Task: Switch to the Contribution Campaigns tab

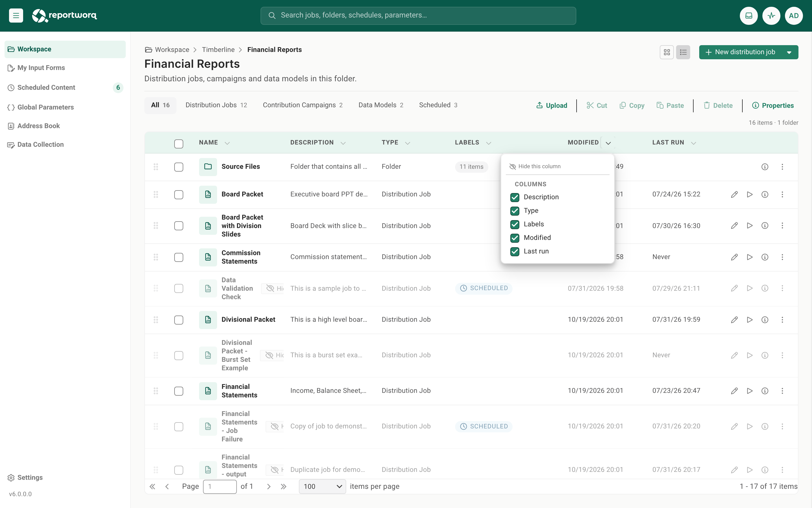Action: tap(303, 105)
